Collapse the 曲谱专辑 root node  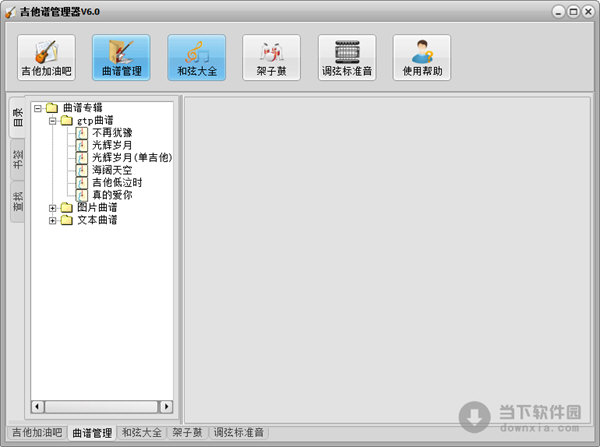coord(38,108)
